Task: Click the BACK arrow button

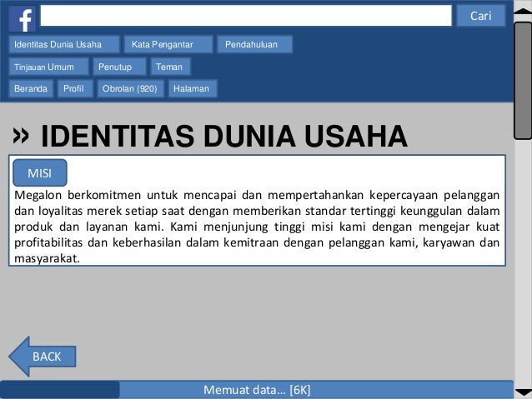Action: [43, 357]
